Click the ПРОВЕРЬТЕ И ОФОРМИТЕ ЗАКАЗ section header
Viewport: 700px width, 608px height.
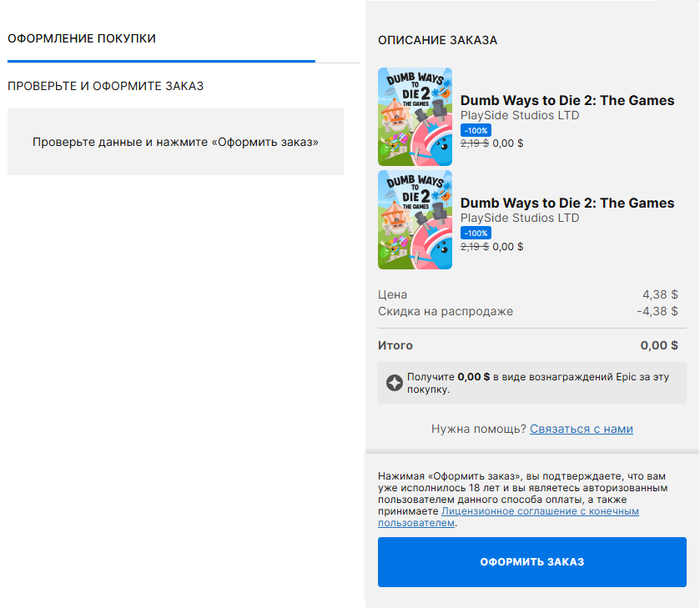105,86
